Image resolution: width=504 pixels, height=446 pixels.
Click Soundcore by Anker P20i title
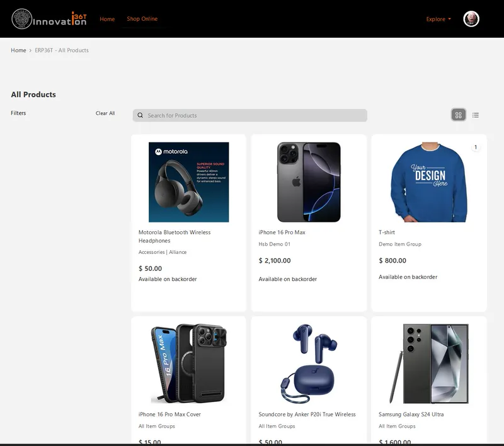307,415
